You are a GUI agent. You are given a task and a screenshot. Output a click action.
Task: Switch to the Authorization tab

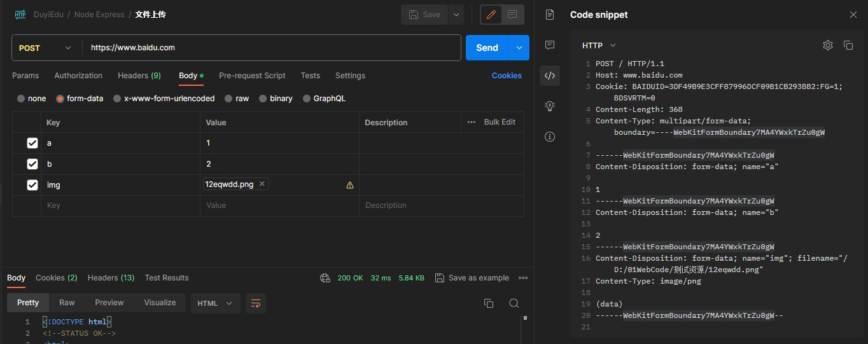[x=78, y=76]
